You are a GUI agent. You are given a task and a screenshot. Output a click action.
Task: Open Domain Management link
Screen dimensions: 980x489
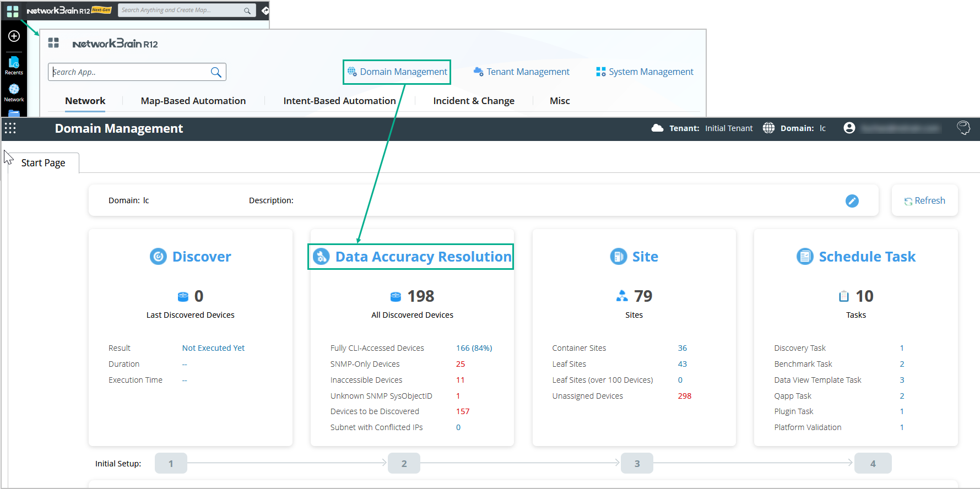pos(397,72)
